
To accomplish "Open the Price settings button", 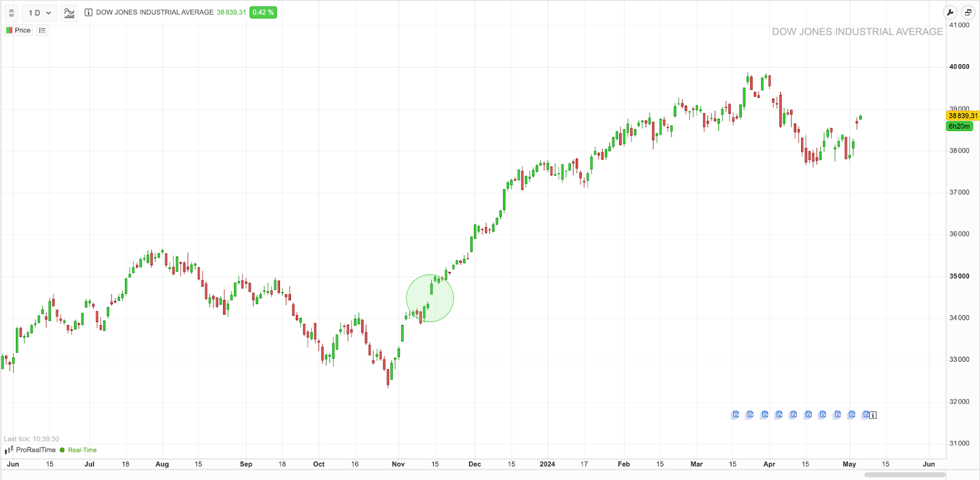I will (x=18, y=30).
